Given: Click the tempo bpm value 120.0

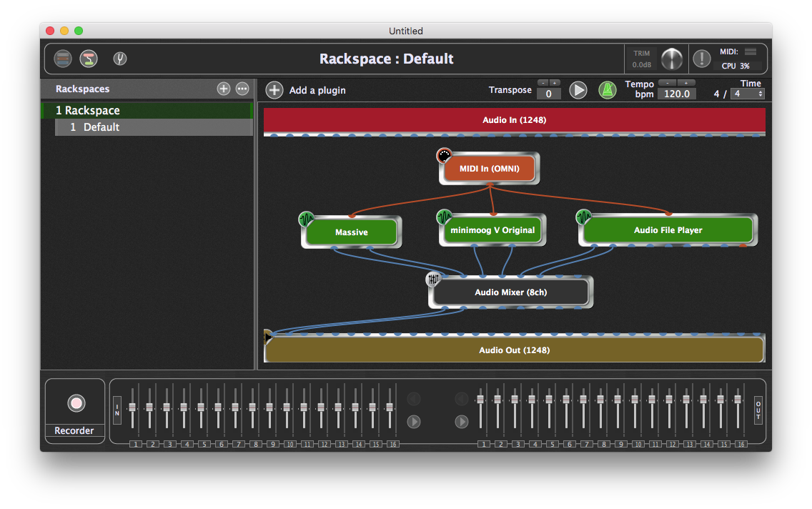Looking at the screenshot, I should point(677,94).
